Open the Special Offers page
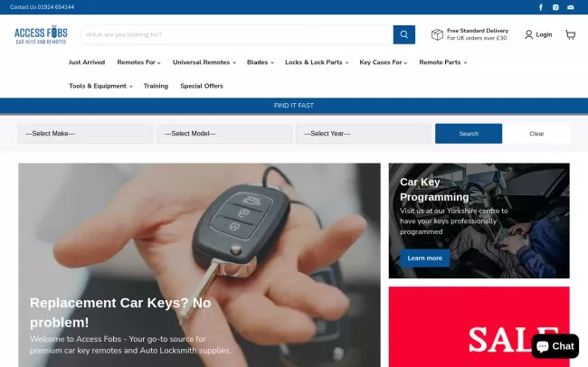Viewport: 588px width, 367px height. pos(202,86)
